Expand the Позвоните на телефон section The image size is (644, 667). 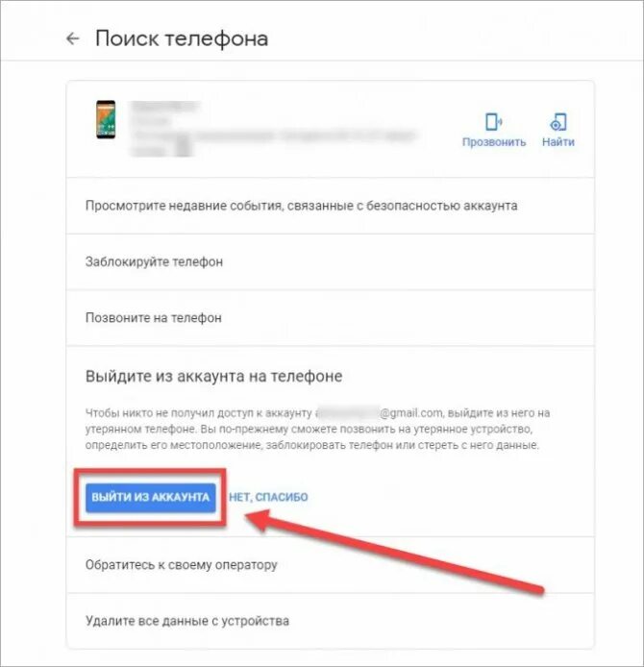[x=330, y=318]
